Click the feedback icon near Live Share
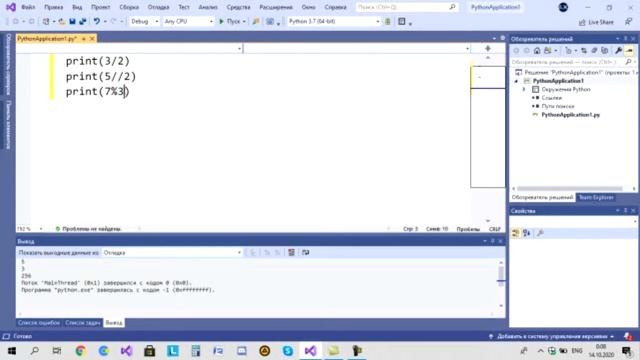Screen dimensions: 640x360 click(x=629, y=22)
